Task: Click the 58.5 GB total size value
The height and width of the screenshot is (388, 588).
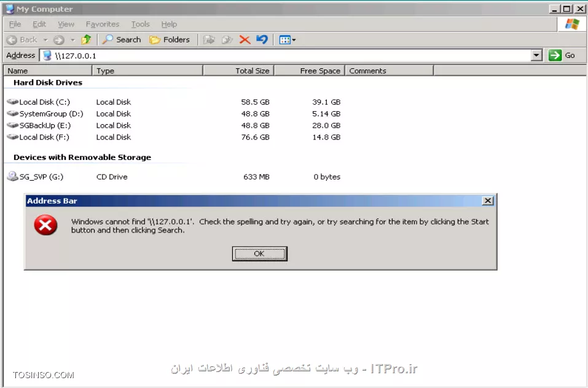Action: tap(256, 102)
